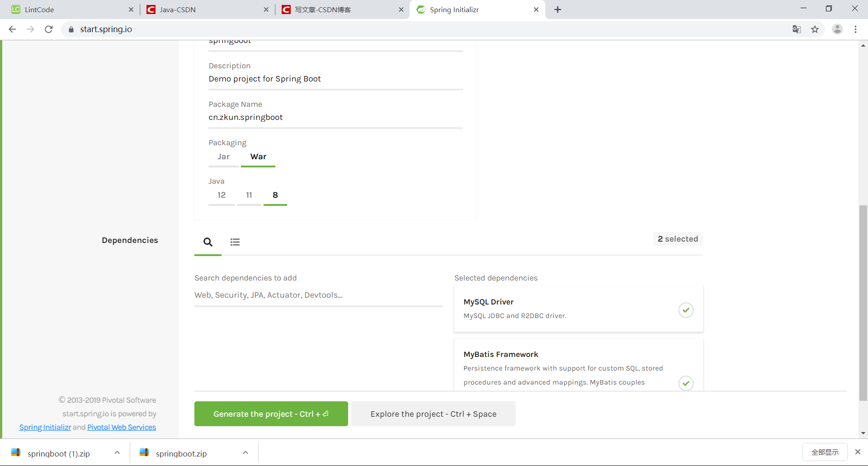Choose Java version 12
Viewport: 868px width, 466px height.
tap(222, 195)
